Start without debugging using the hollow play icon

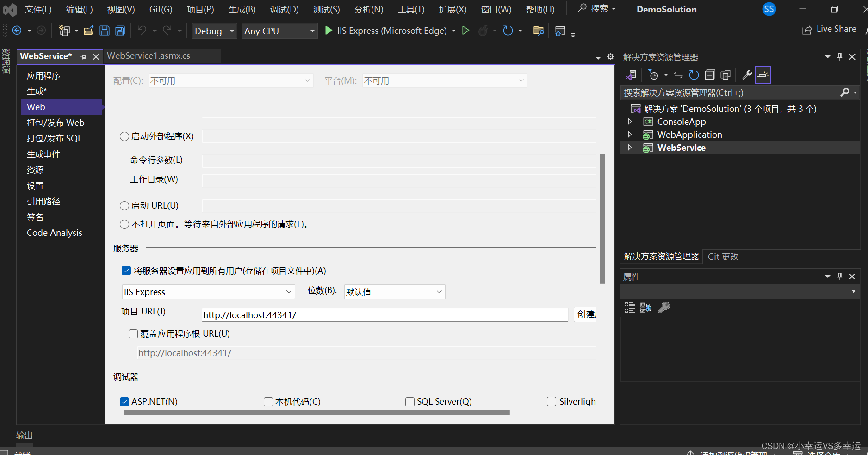[466, 31]
